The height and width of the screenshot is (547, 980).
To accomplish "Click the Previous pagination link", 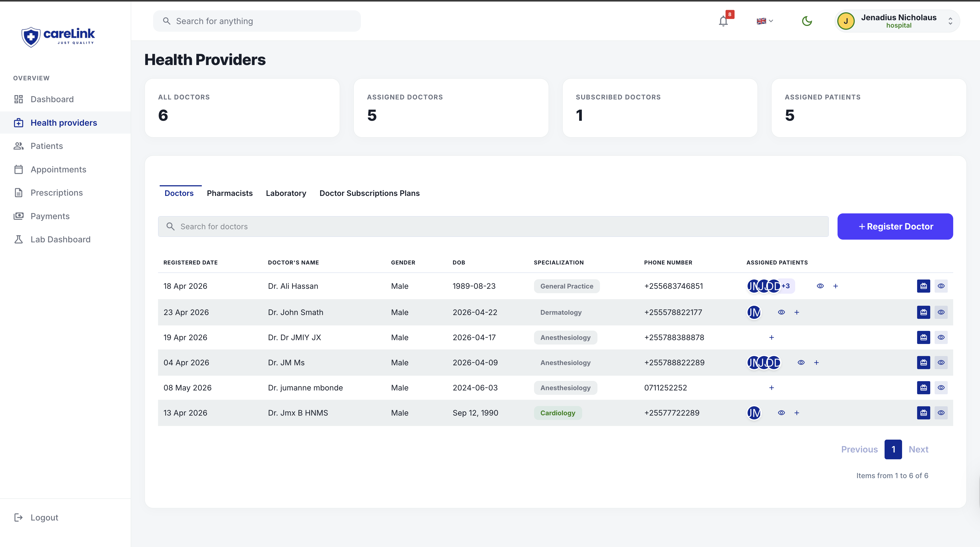I will (859, 449).
